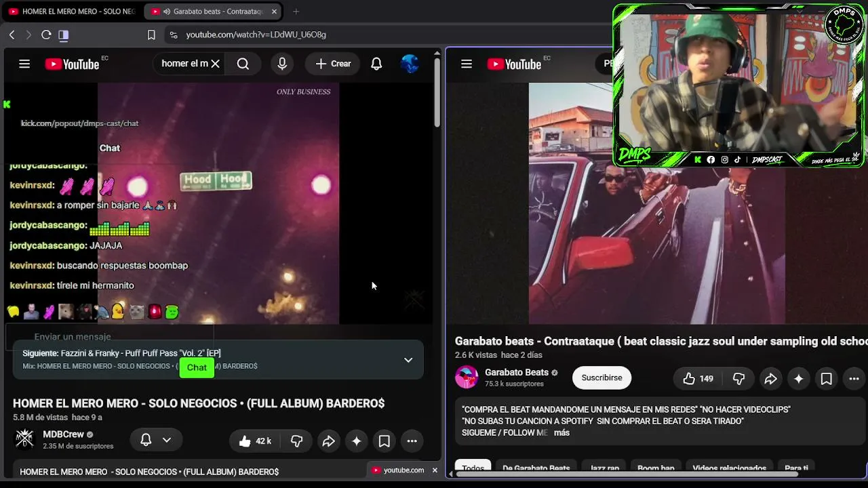Click the browser forward arrow

[28, 35]
